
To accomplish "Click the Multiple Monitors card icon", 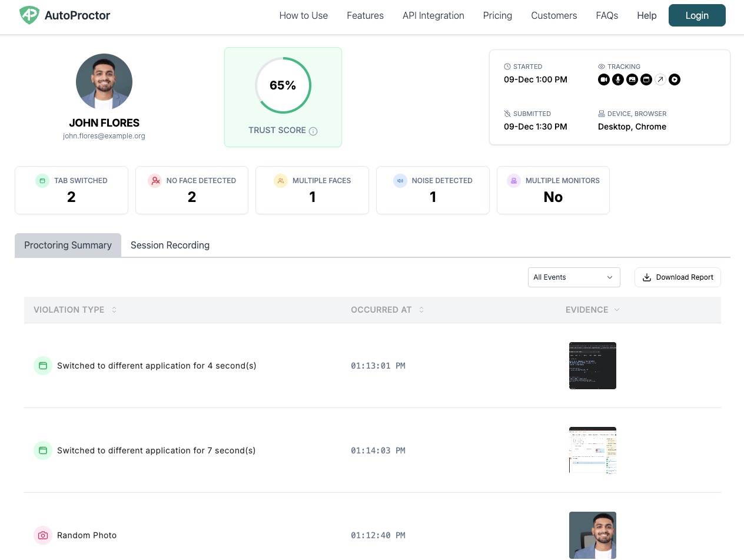I will click(514, 181).
